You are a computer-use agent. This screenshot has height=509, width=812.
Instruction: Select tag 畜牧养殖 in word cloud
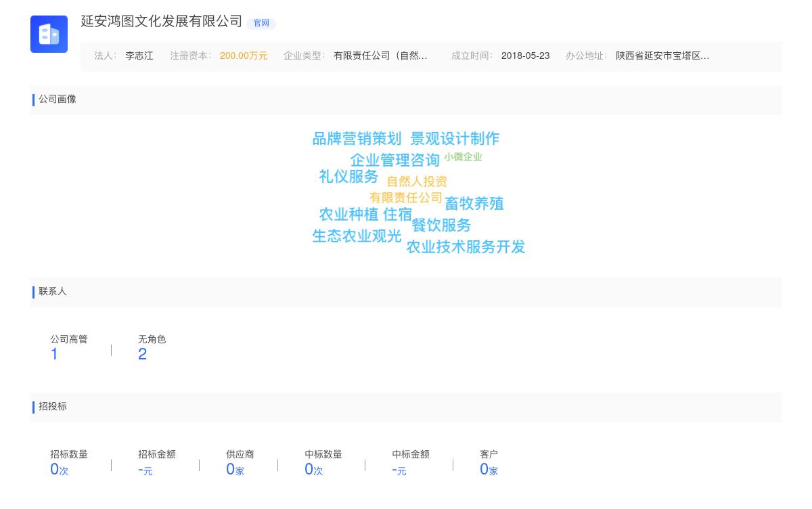[x=474, y=204]
